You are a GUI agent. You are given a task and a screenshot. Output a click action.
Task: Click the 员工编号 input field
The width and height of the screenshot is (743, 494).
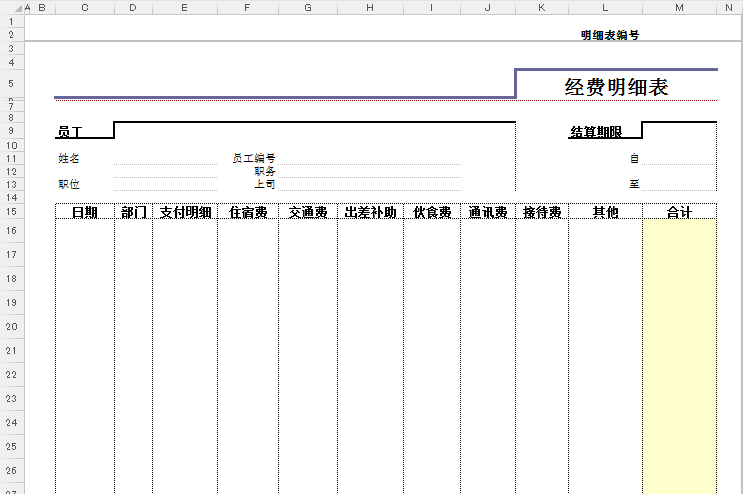pyautogui.click(x=368, y=158)
